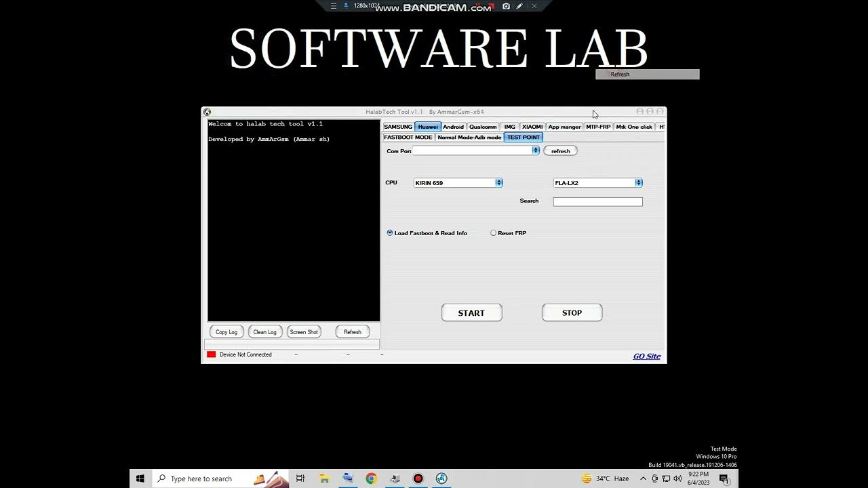The image size is (868, 488).
Task: Open the Bandicam record icon in taskbar
Action: [418, 479]
